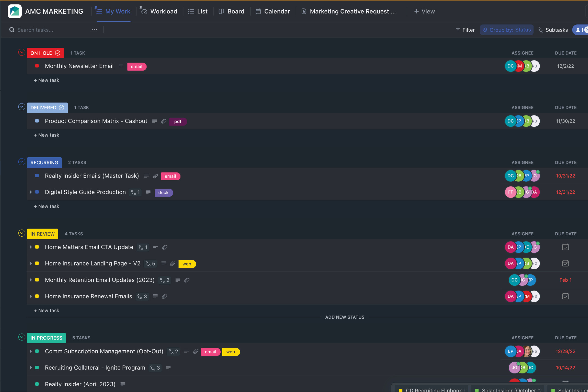Open the Group by: Status dropdown
The width and height of the screenshot is (588, 392).
tap(506, 30)
